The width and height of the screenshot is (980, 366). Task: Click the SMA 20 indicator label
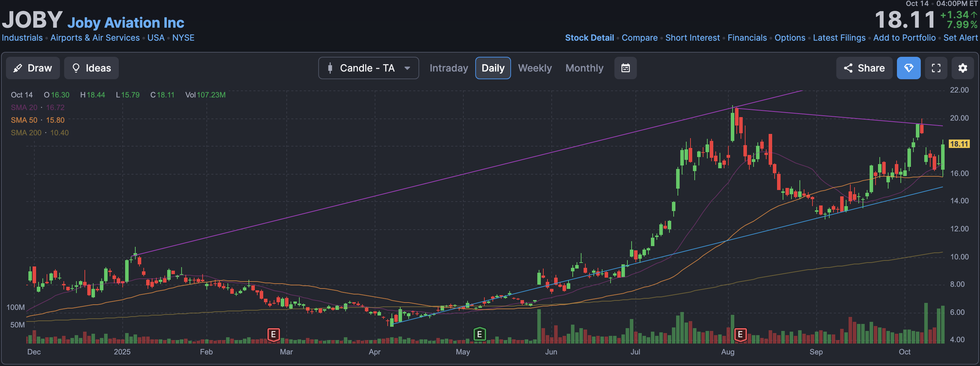click(x=24, y=107)
